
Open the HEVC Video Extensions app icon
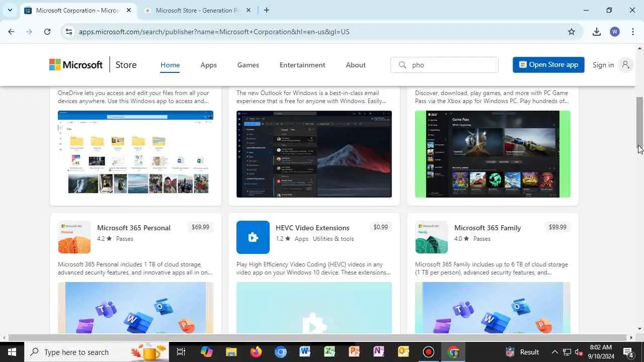253,237
